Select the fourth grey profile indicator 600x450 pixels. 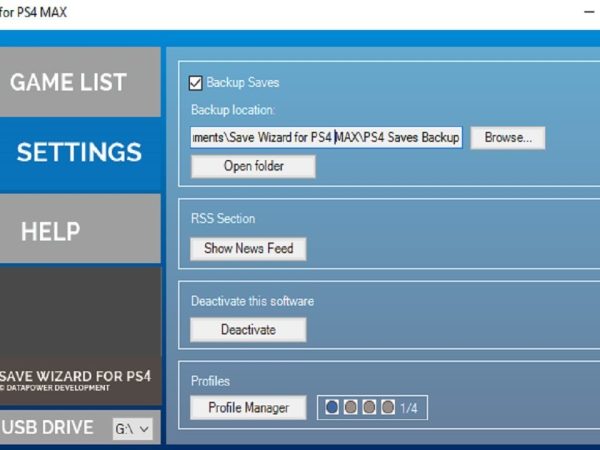388,407
